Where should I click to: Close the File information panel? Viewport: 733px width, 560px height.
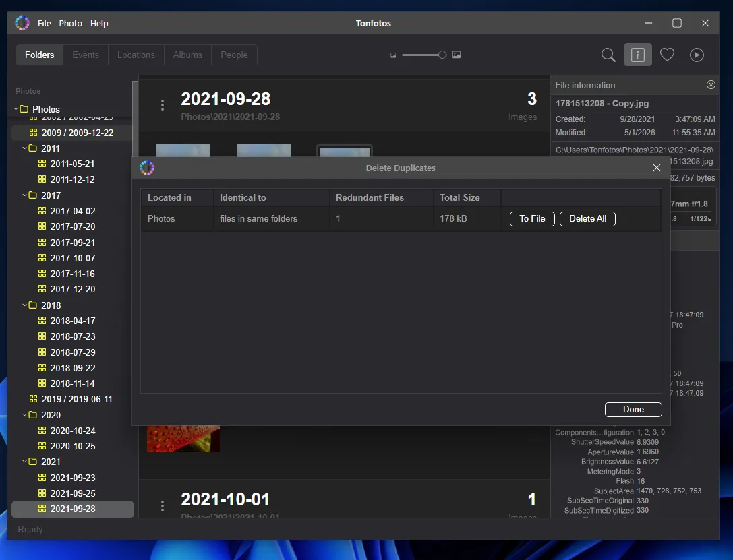pyautogui.click(x=711, y=84)
